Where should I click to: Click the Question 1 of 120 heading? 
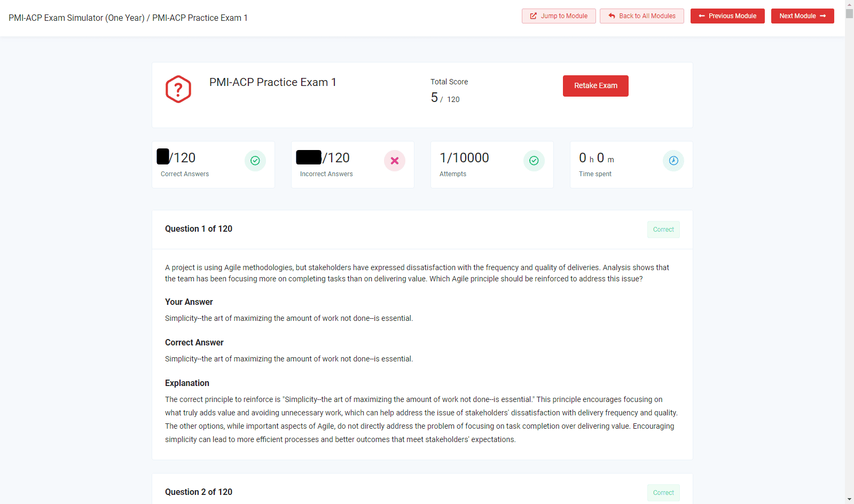[x=199, y=229]
